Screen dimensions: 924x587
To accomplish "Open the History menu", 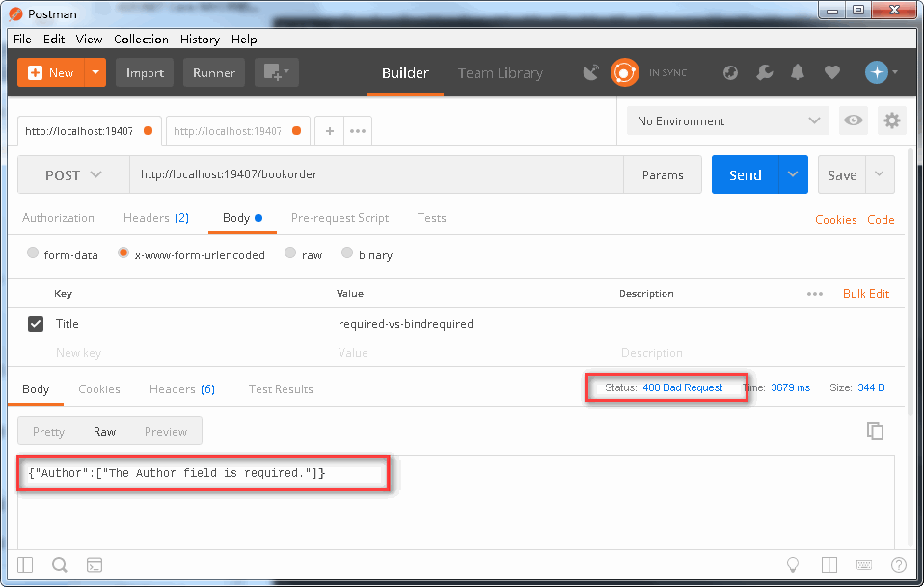I will pyautogui.click(x=200, y=39).
